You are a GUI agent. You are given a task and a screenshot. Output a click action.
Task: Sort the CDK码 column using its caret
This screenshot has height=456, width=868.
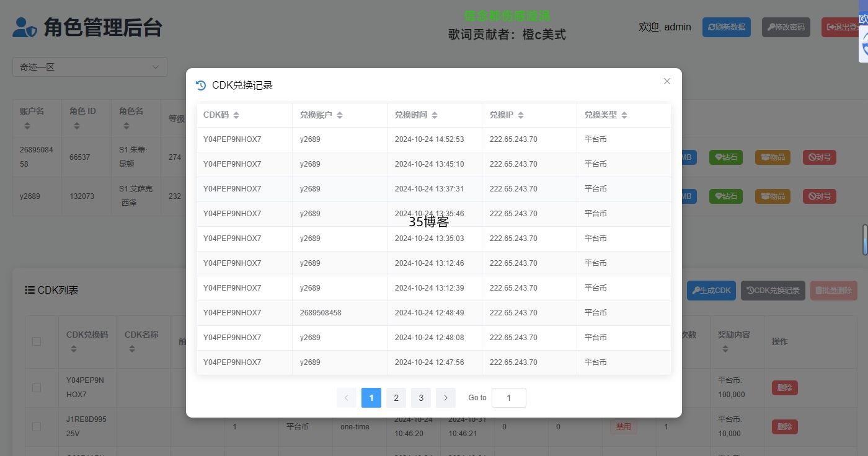[236, 115]
